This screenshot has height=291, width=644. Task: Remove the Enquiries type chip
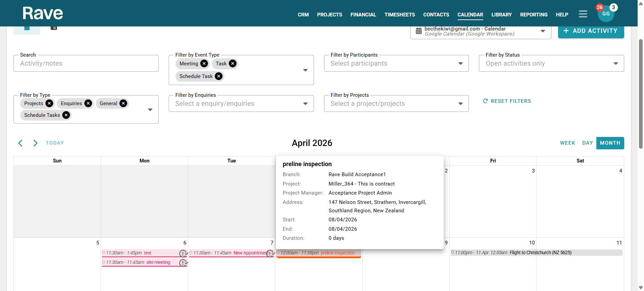pos(88,103)
